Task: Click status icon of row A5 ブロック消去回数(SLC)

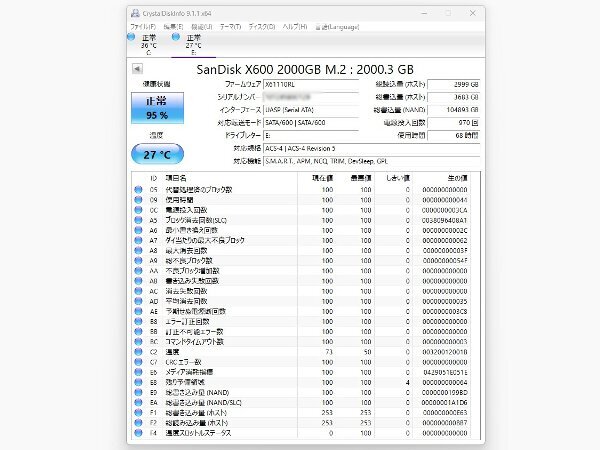Action: tap(138, 220)
